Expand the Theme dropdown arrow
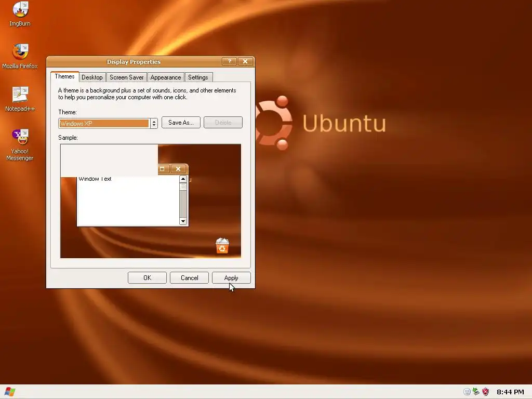 click(154, 123)
